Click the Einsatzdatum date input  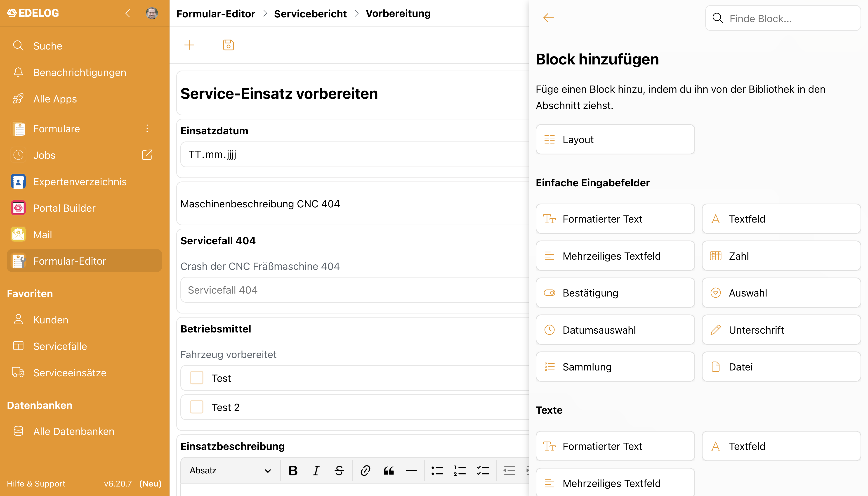[x=355, y=155]
